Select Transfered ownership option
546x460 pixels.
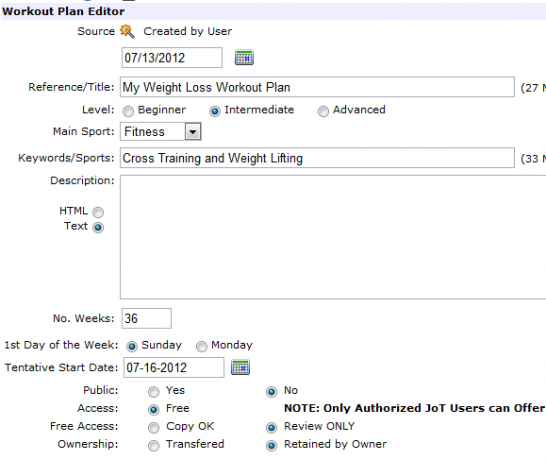[x=153, y=446]
